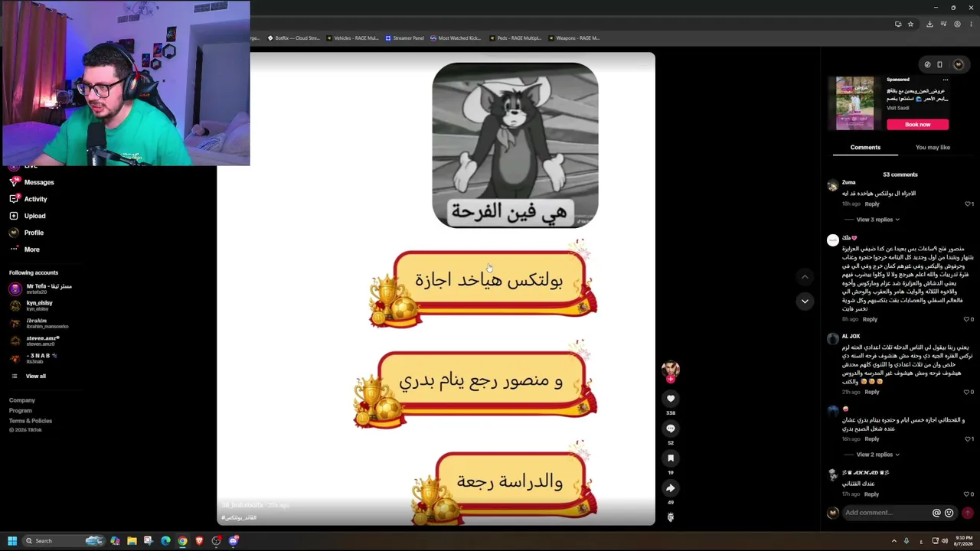This screenshot has width=980, height=551.
Task: Open AL JOX's commenter avatar
Action: tap(833, 339)
